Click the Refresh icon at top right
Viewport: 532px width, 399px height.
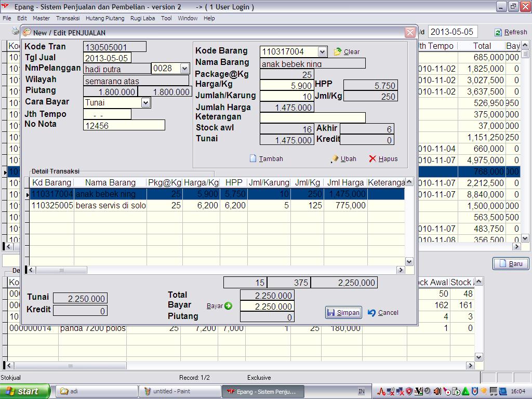tap(498, 32)
